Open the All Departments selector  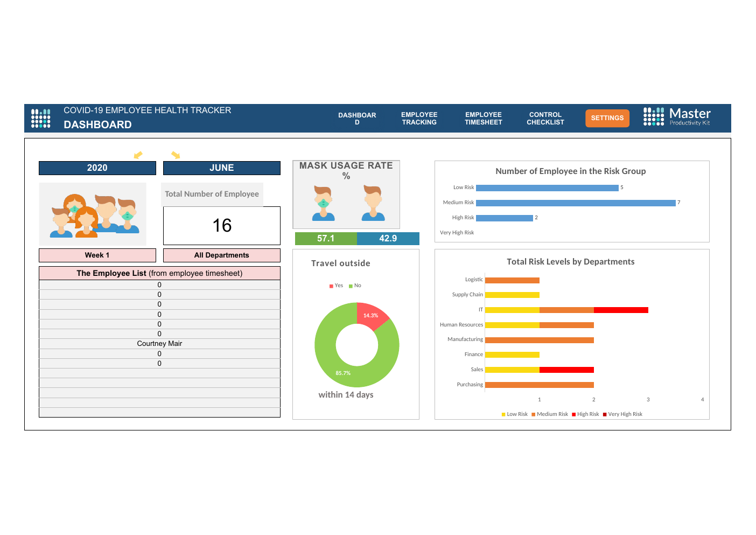[222, 255]
